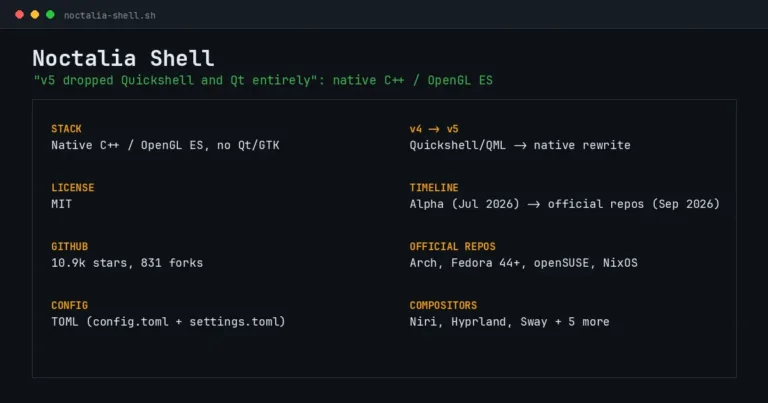Click the MIT license value
The image size is (768, 403).
(x=61, y=204)
